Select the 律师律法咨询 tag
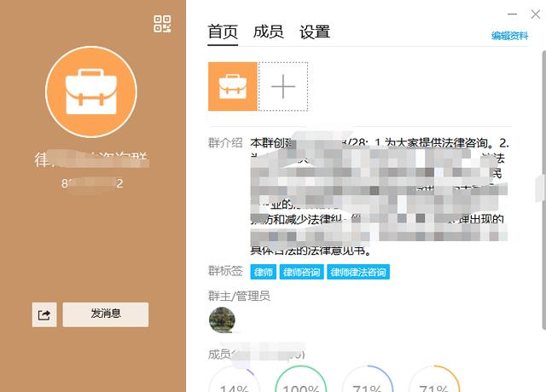 point(358,273)
